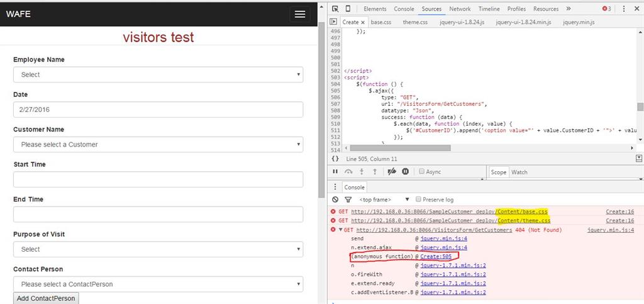
Task: Show the file navigator pane
Action: tap(333, 22)
